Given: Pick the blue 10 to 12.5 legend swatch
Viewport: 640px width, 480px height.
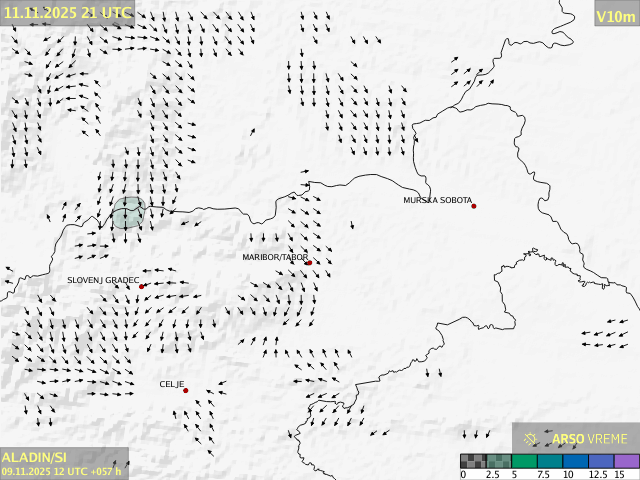Looking at the screenshot, I should (575, 461).
